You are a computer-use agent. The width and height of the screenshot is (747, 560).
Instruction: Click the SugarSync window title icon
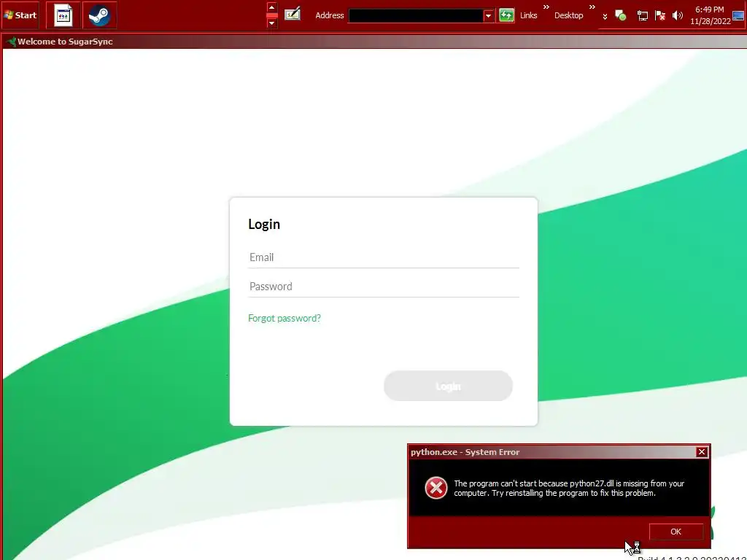point(11,42)
